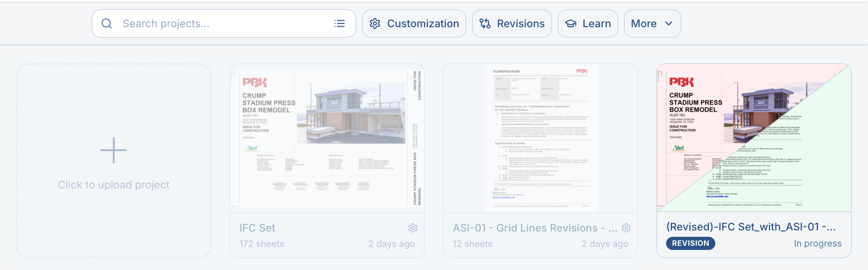
Task: Select the ASI-01 2 days ago timestamp
Action: click(x=605, y=243)
